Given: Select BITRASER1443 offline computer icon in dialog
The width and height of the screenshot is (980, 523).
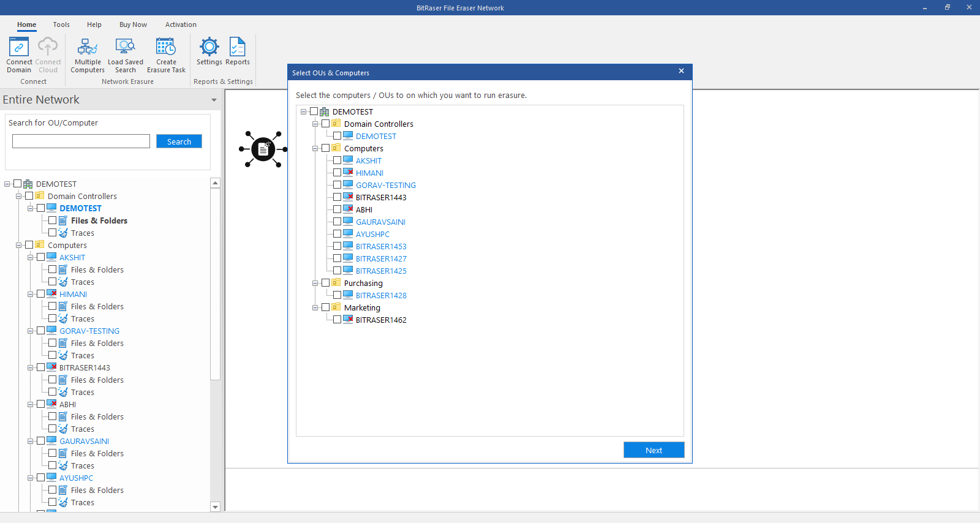Looking at the screenshot, I should [x=348, y=197].
